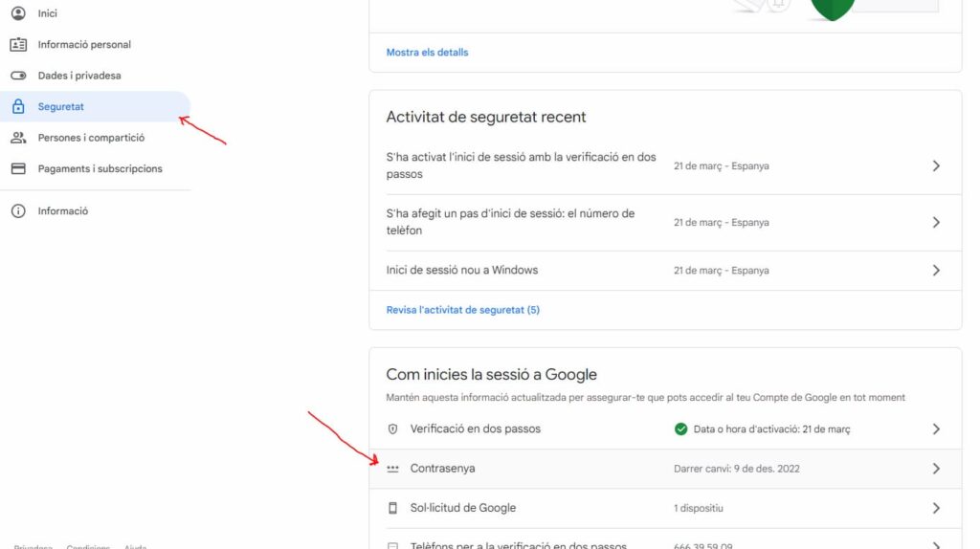Click the Dades i privadesa toggle icon
This screenshot has width=980, height=549.
pos(18,76)
